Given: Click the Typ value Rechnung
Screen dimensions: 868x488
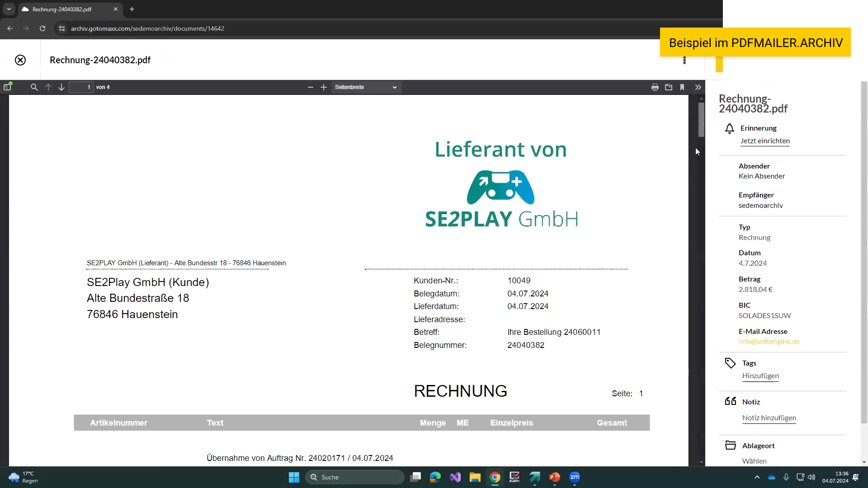Looking at the screenshot, I should 754,238.
